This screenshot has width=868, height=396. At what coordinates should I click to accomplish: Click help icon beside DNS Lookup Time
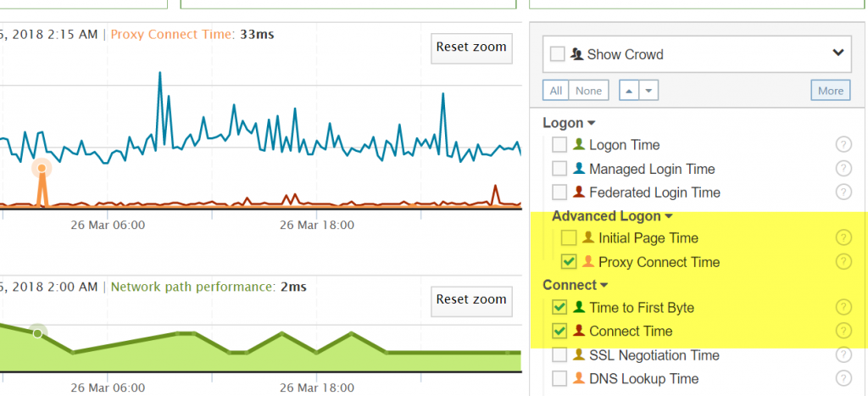[843, 379]
